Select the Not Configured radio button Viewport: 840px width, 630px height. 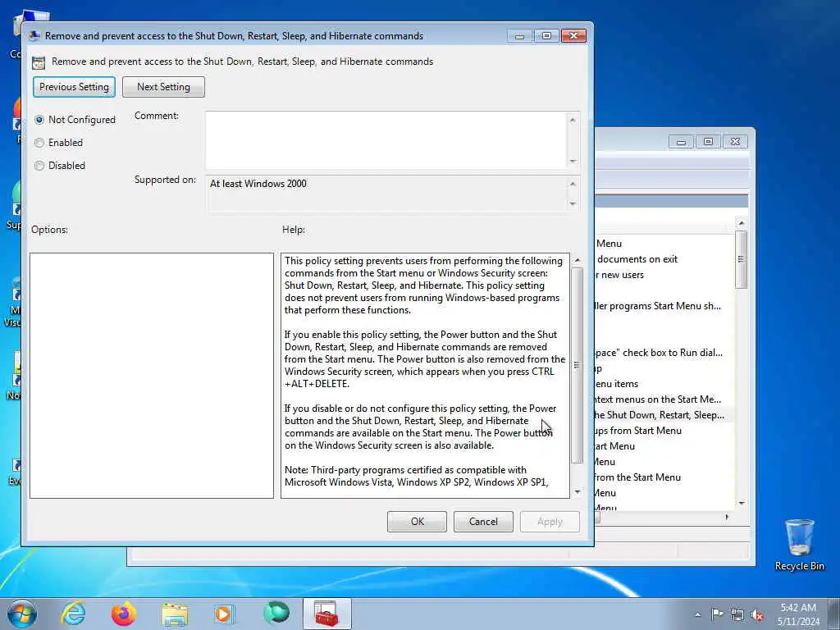(39, 120)
